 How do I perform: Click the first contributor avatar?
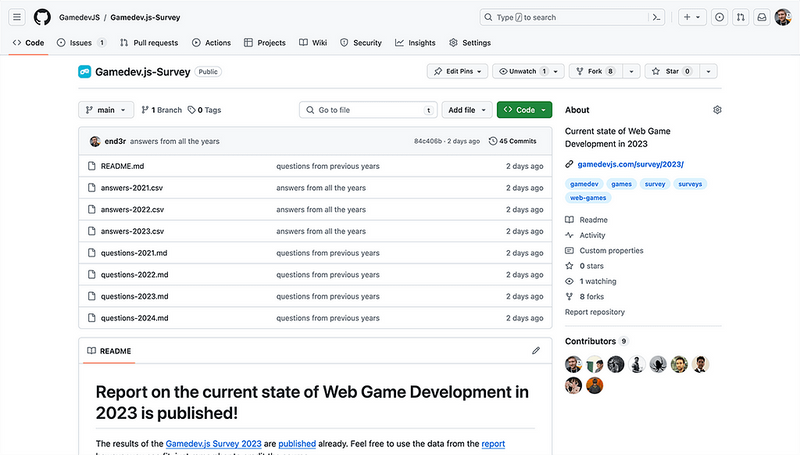pos(573,364)
